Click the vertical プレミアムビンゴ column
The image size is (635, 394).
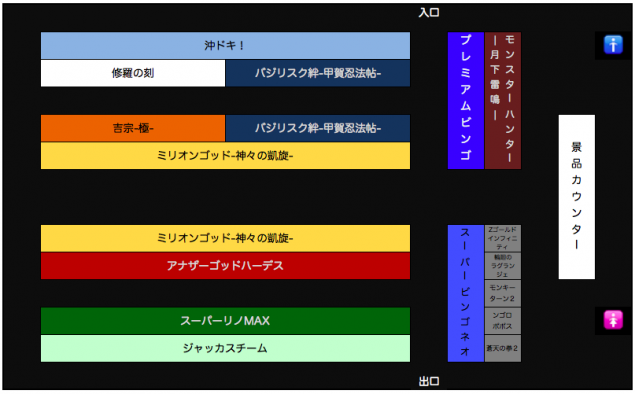[466, 100]
